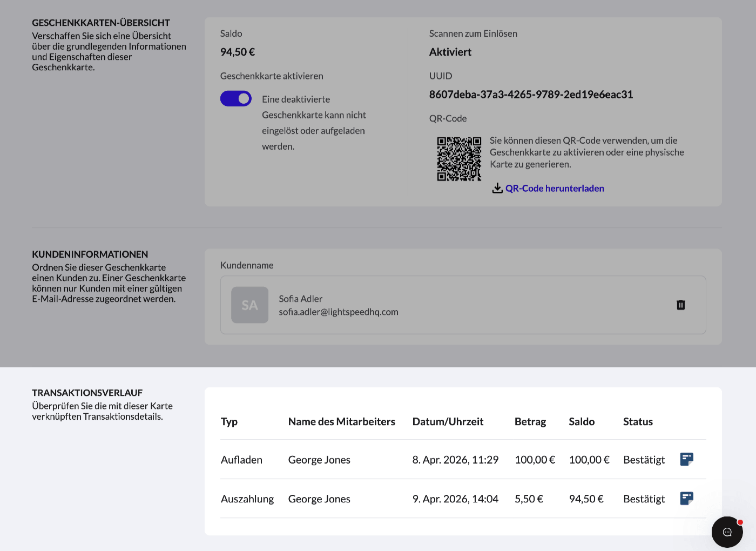Open receipt icon for Auszahlung transaction
Screen dimensions: 756x551
click(x=686, y=498)
